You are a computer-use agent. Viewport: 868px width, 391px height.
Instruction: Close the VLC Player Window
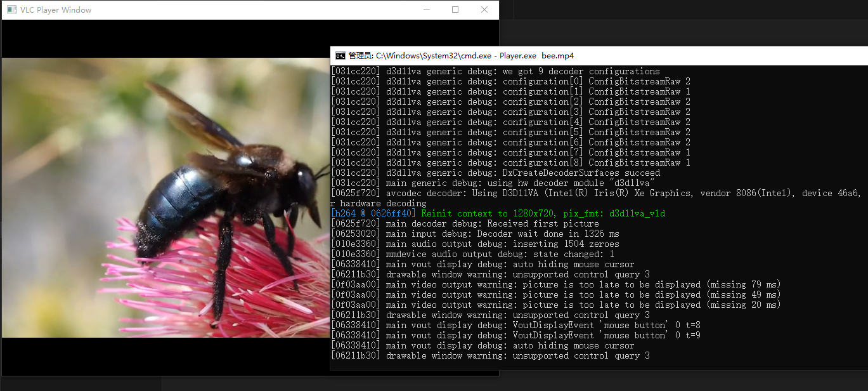point(484,10)
